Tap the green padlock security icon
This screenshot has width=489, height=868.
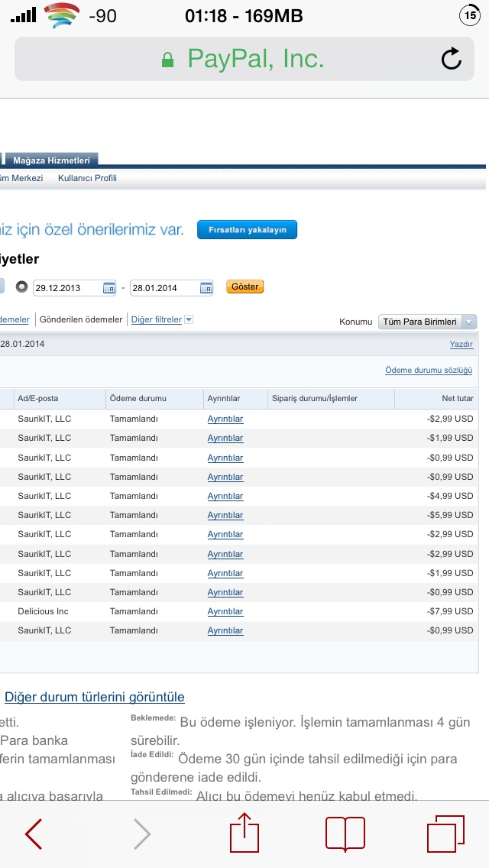167,60
